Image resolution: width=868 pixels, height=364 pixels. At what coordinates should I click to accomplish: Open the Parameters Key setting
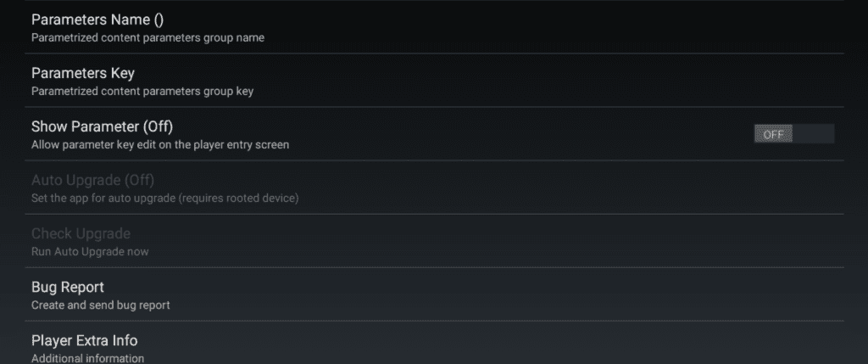83,73
